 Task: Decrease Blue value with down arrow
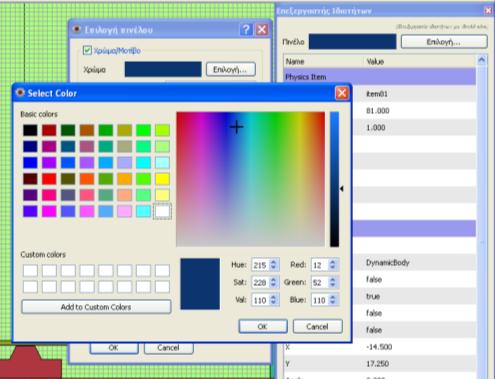332,303
